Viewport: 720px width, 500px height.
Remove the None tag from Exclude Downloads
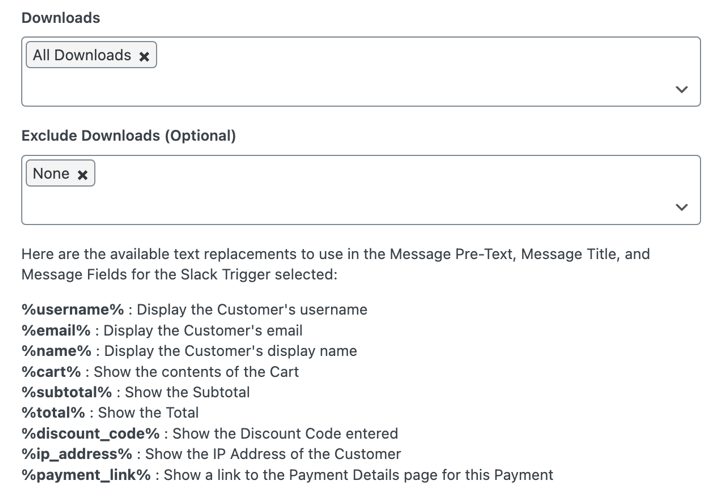(83, 175)
